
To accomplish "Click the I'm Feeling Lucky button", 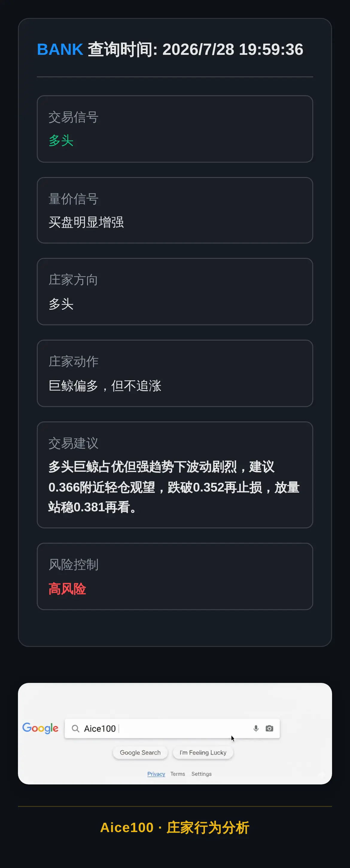I will click(x=203, y=752).
